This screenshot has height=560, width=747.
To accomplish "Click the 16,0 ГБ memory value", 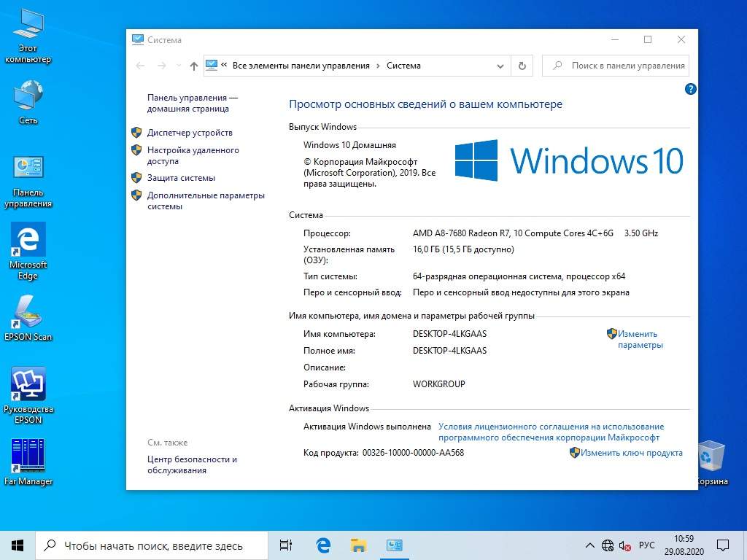I will (x=463, y=249).
